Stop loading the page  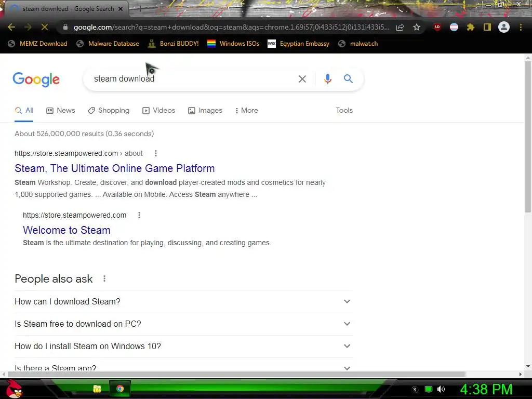pos(45,27)
